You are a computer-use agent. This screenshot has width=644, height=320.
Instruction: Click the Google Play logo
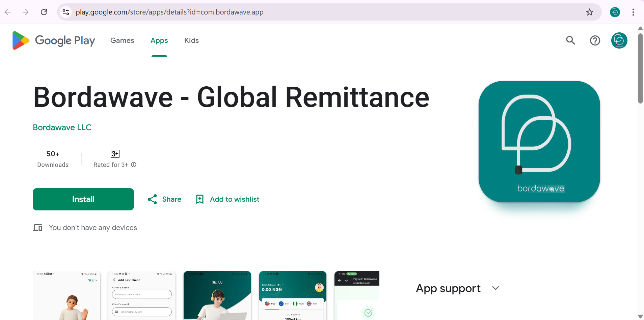pyautogui.click(x=54, y=40)
